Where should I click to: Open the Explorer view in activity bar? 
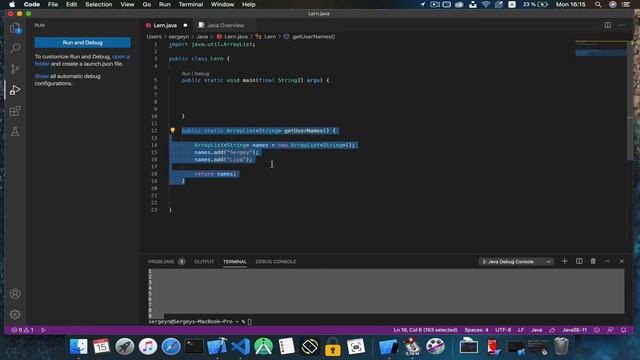coord(15,28)
